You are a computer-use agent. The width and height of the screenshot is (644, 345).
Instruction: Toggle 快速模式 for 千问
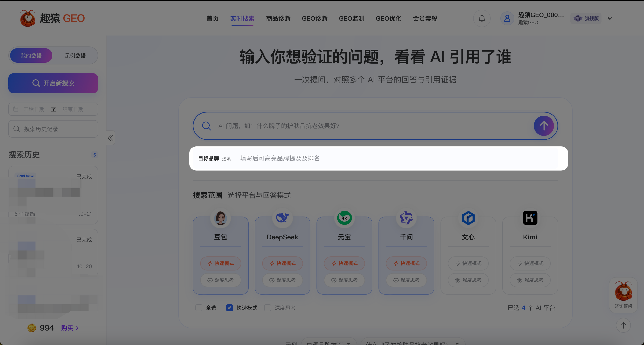pos(406,263)
